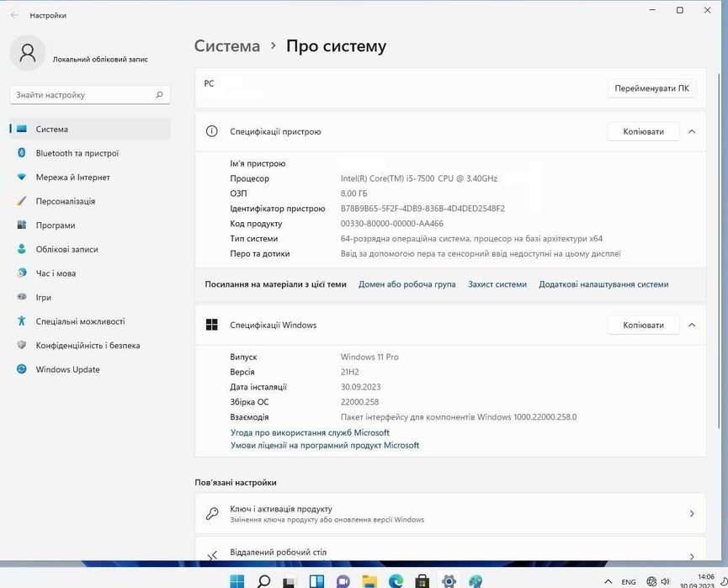Viewport: 728px width, 588px height.
Task: Open Bluetooth та пристрої settings
Action: point(89,153)
